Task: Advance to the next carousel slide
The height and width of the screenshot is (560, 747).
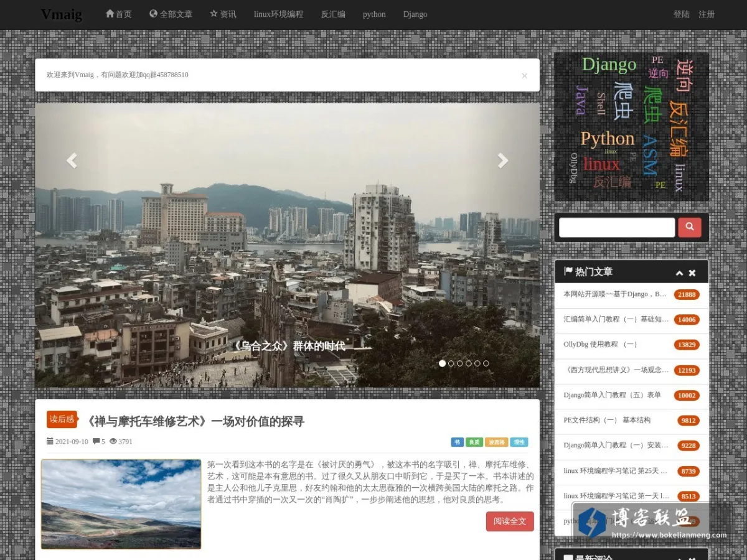Action: [502, 161]
